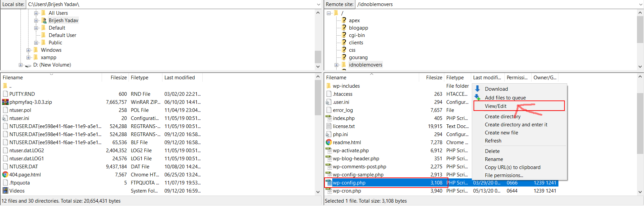
Task: Click the readme.html Chrome icon in remote list
Action: click(329, 142)
